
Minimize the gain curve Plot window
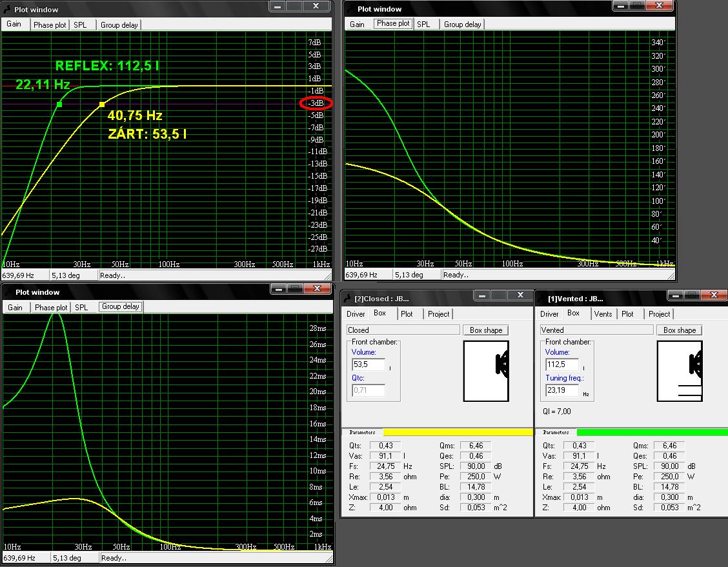pyautogui.click(x=277, y=6)
